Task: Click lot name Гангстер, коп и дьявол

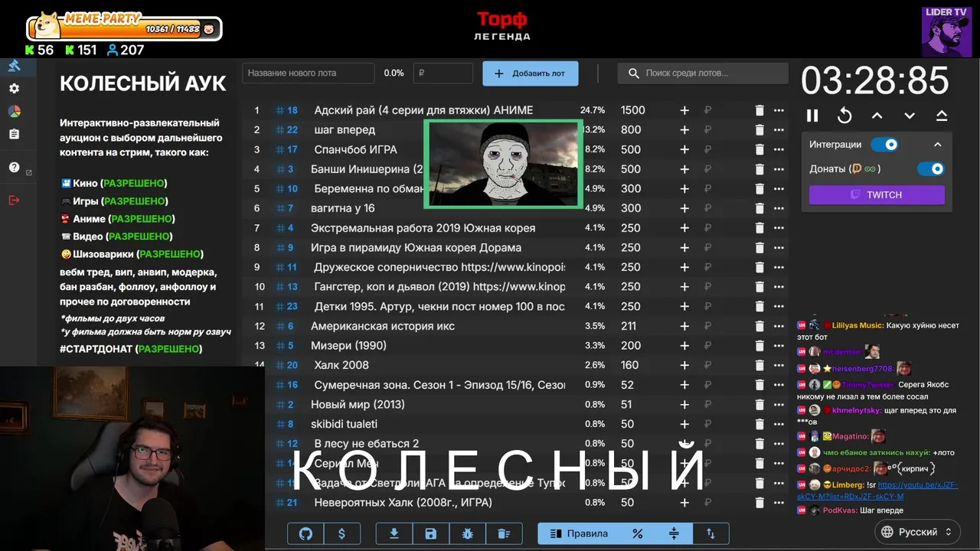Action: (439, 287)
